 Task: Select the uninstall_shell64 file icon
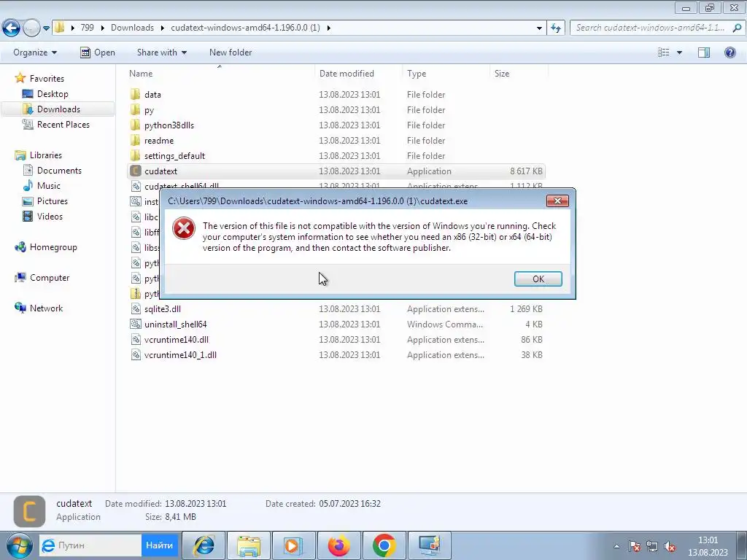pos(135,324)
